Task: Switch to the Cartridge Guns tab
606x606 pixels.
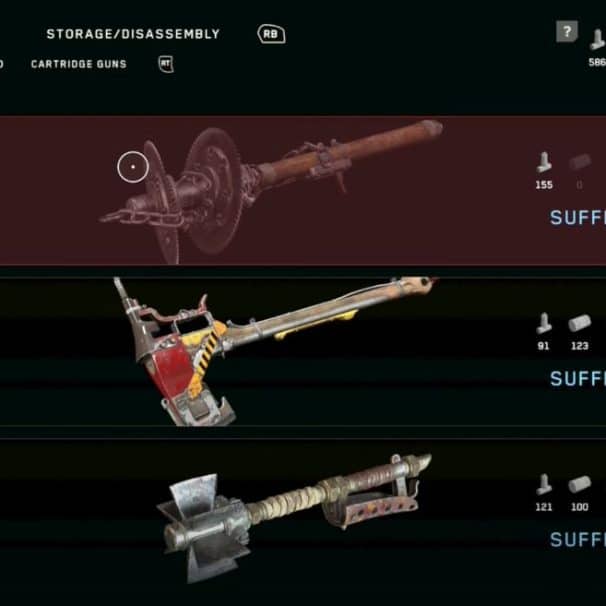Action: point(79,64)
